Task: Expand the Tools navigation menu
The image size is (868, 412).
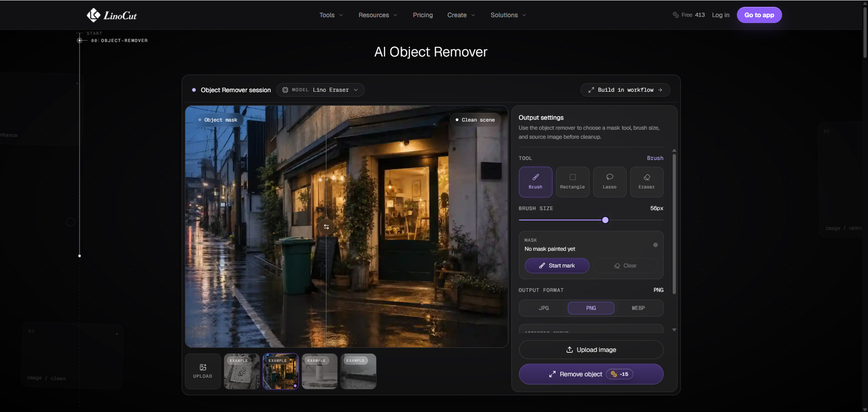Action: [x=331, y=15]
